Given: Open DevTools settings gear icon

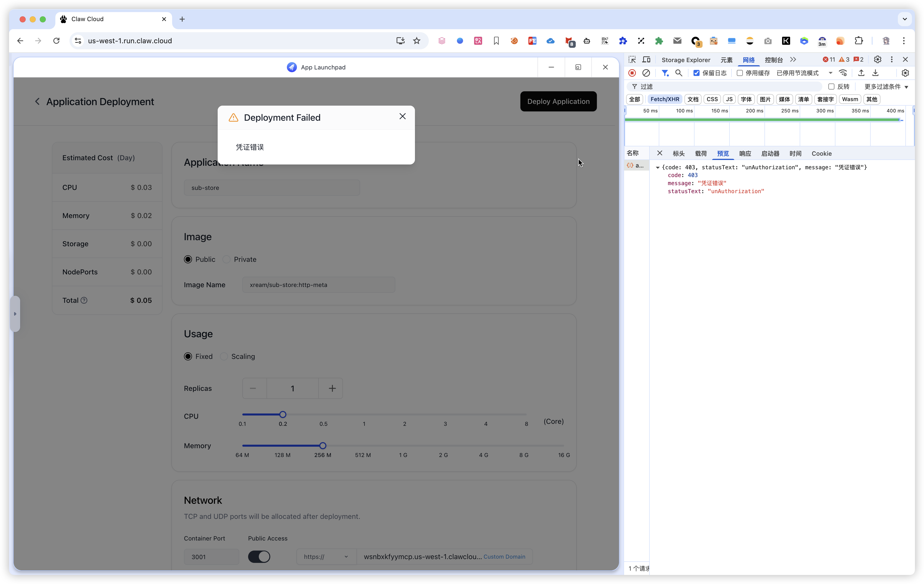Looking at the screenshot, I should click(x=877, y=59).
